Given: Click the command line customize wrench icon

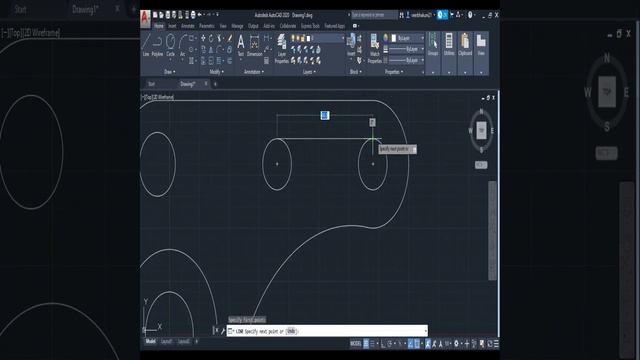Looking at the screenshot, I should coord(223,331).
